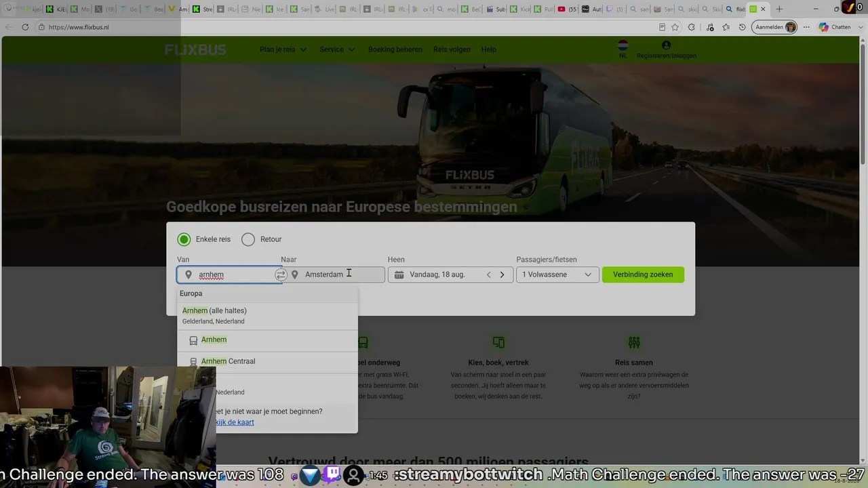Swap the Van and Naar stations

tap(281, 274)
